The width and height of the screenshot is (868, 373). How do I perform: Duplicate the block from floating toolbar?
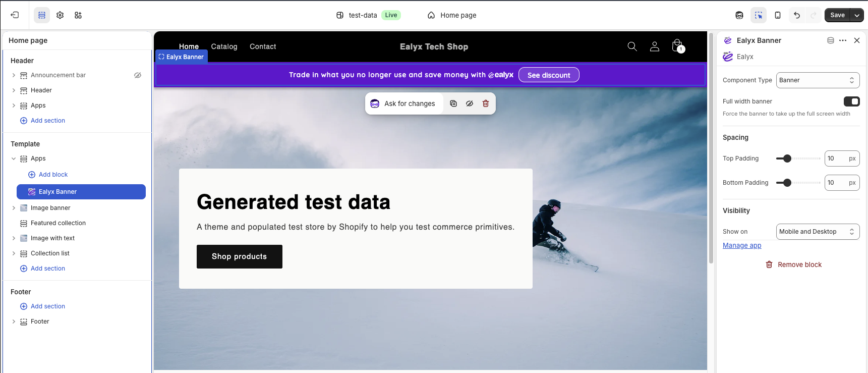point(453,103)
